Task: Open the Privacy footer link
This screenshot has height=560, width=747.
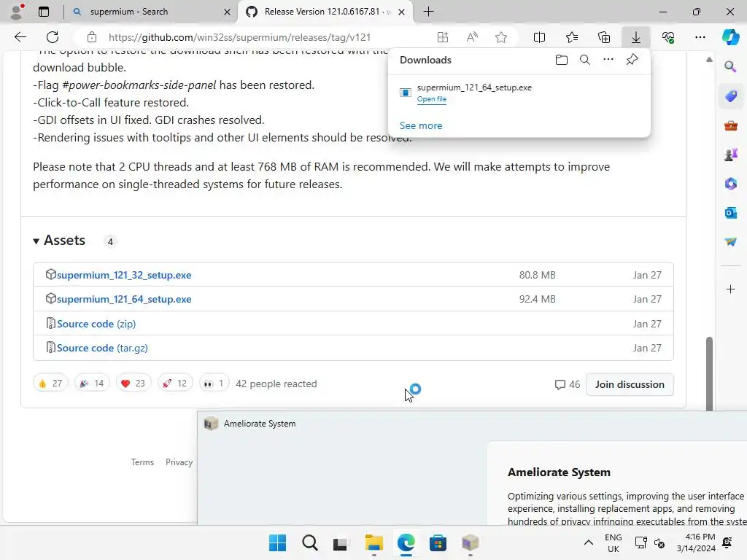Action: tap(179, 462)
